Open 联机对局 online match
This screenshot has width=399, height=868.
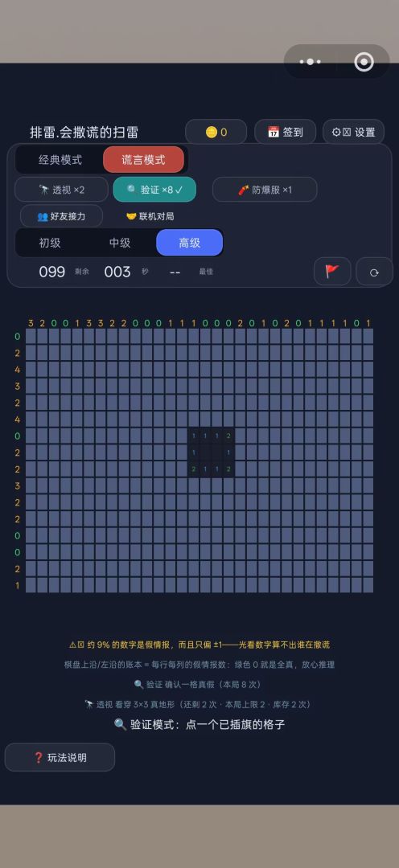150,216
